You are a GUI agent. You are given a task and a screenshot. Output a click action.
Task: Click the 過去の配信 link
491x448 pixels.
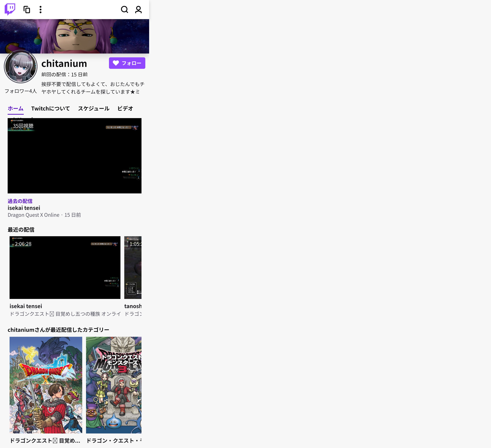[20, 201]
